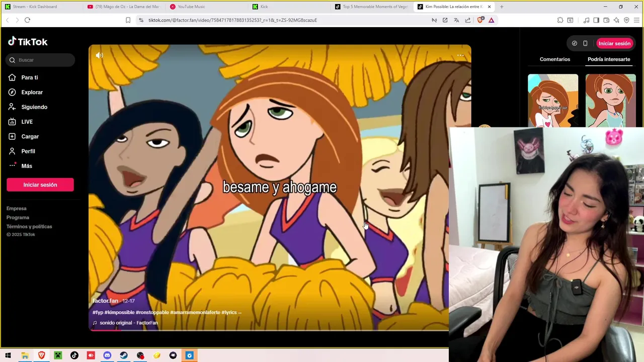This screenshot has height=362, width=644.
Task: Click the site settings icon beside the URL
Action: (141, 20)
